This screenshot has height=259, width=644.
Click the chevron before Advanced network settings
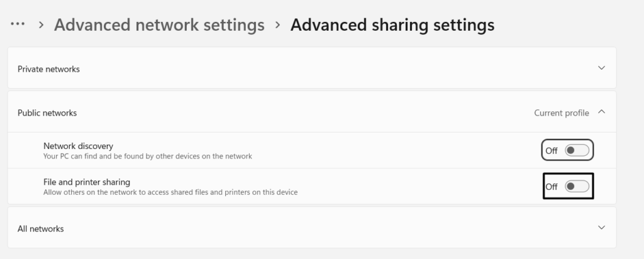(x=41, y=25)
